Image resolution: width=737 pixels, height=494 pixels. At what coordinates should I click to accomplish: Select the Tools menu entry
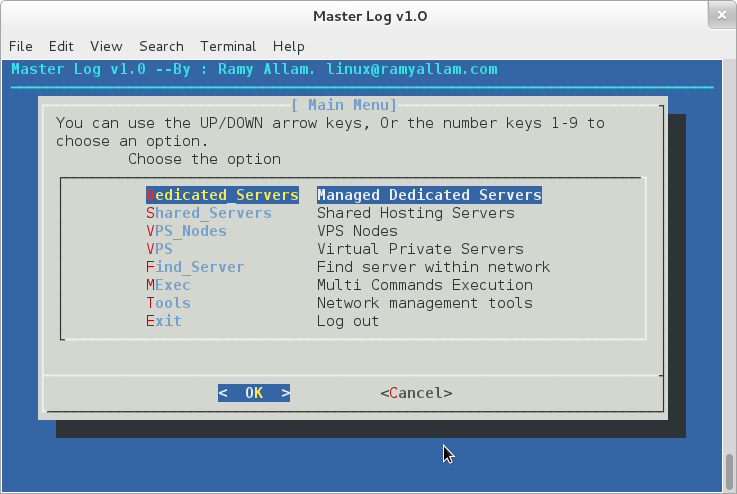[x=168, y=303]
